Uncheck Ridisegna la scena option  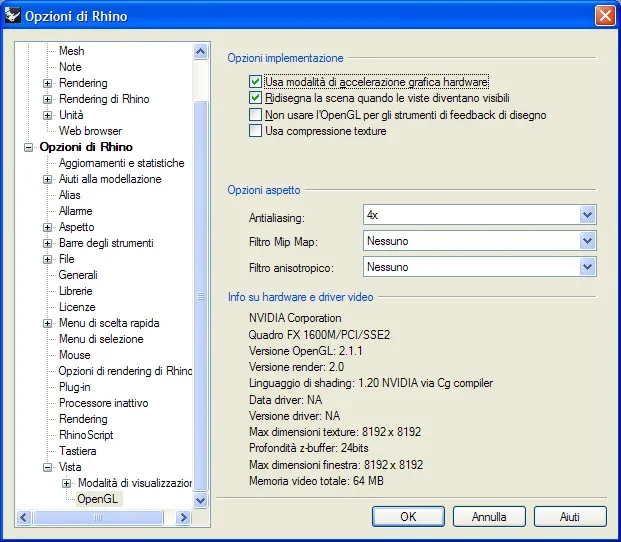[256, 98]
